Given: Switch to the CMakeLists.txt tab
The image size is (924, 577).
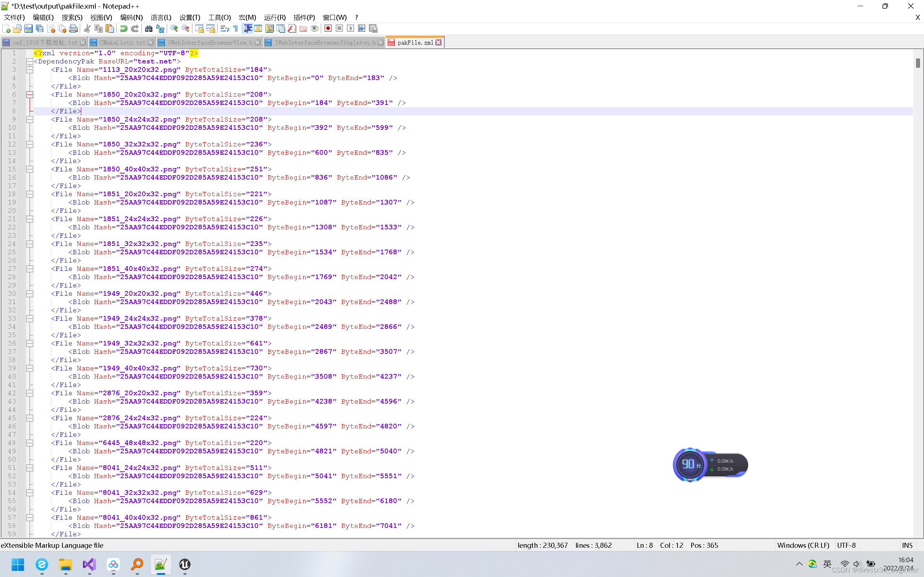Looking at the screenshot, I should point(122,43).
